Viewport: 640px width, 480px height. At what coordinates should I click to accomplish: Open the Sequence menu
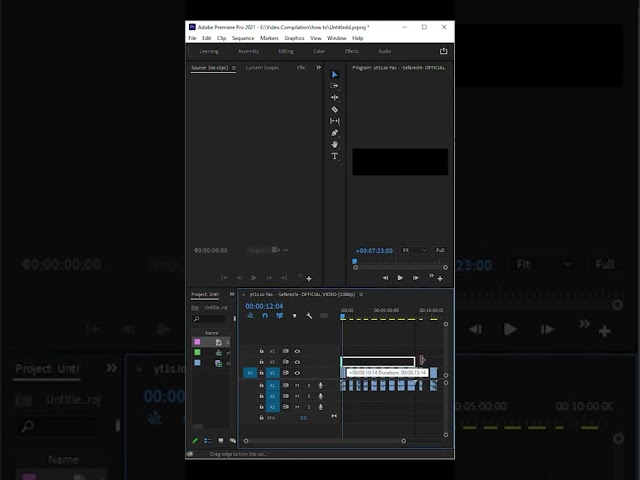(243, 38)
